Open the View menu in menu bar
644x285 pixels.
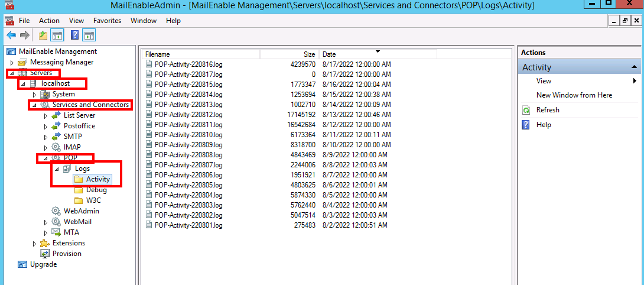pos(76,21)
